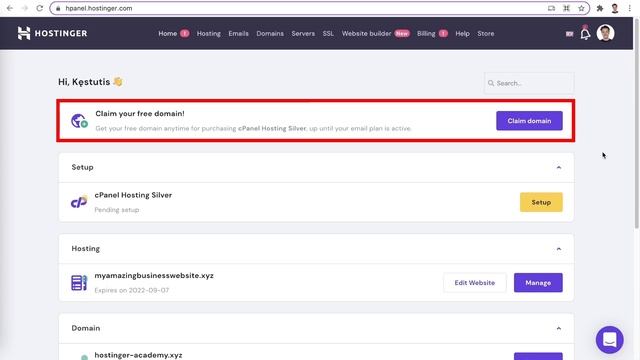Click the yellow Setup button
This screenshot has height=360, width=640.
point(541,202)
